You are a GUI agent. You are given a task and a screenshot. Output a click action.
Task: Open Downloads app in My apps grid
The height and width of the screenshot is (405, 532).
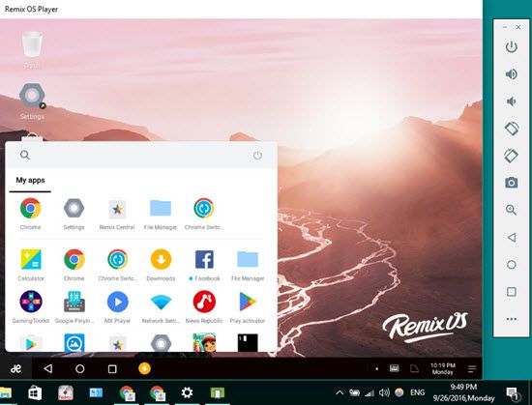pos(161,265)
